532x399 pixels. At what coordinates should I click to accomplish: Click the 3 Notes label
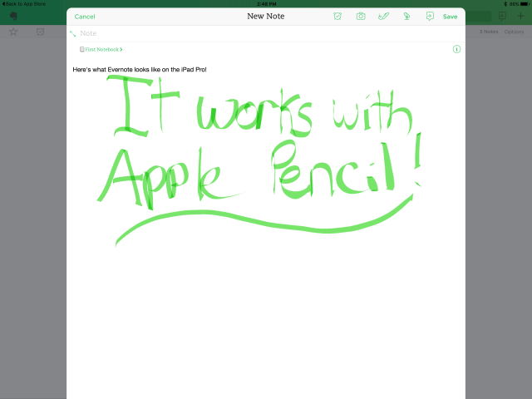[489, 32]
